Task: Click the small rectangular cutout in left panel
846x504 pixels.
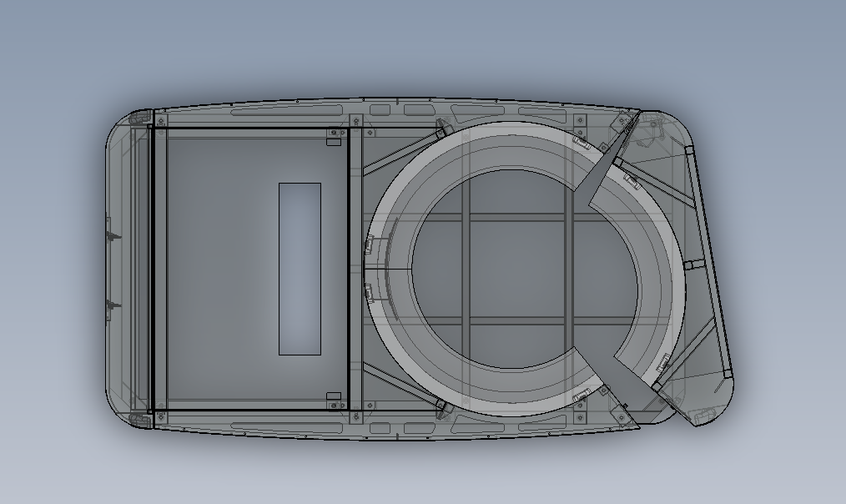Action: click(x=300, y=269)
